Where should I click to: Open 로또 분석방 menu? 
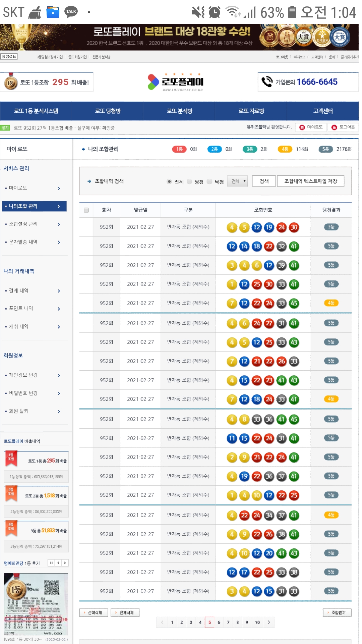[179, 111]
